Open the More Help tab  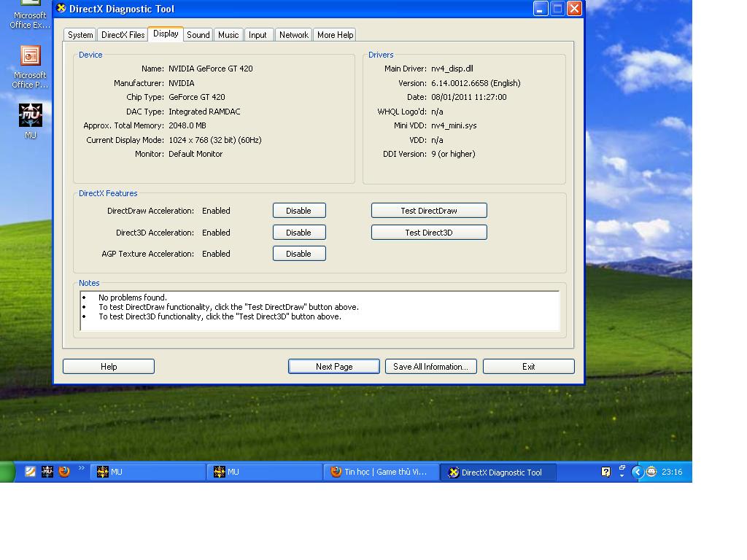click(335, 35)
